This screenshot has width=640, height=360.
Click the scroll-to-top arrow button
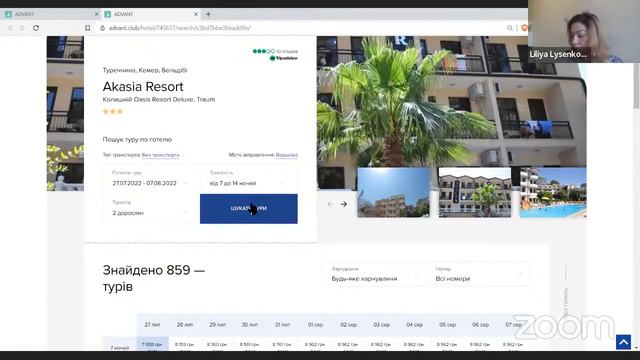click(x=623, y=342)
